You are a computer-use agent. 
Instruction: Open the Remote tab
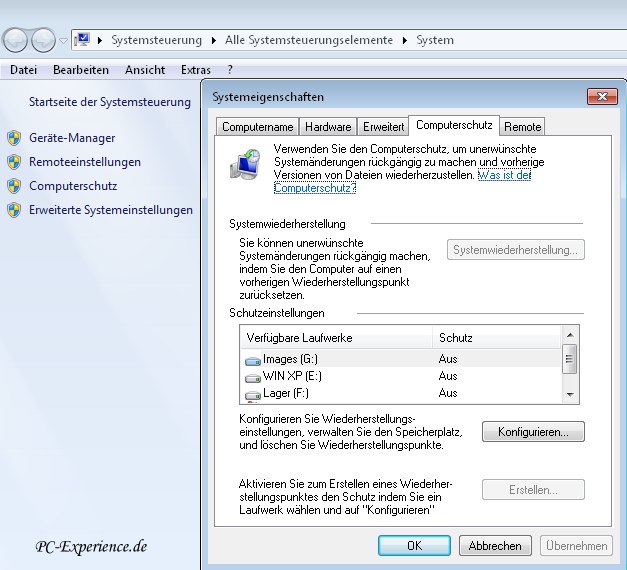coord(522,127)
